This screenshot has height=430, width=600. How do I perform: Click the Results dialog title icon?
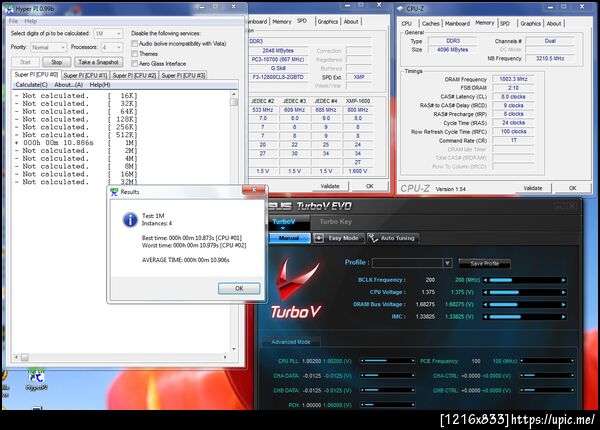tap(114, 192)
